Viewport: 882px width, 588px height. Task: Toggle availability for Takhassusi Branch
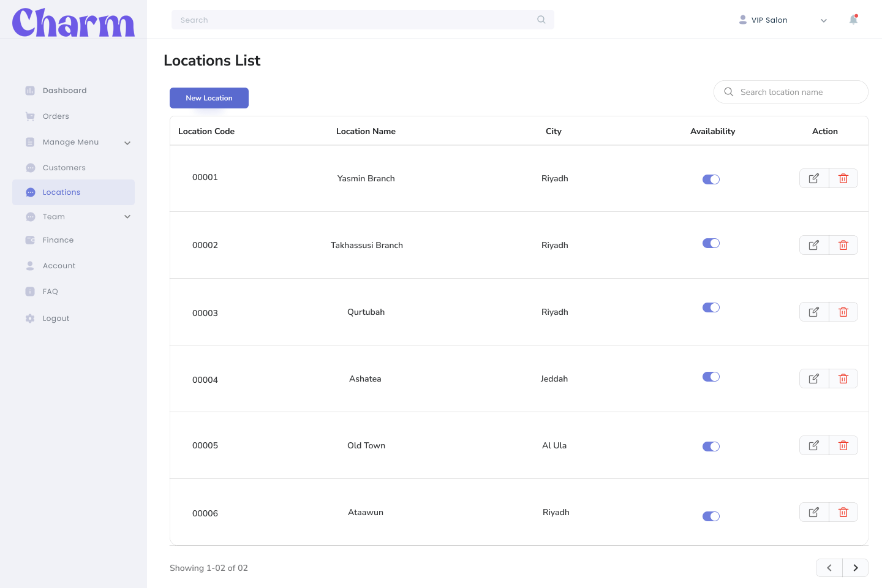[x=711, y=243]
